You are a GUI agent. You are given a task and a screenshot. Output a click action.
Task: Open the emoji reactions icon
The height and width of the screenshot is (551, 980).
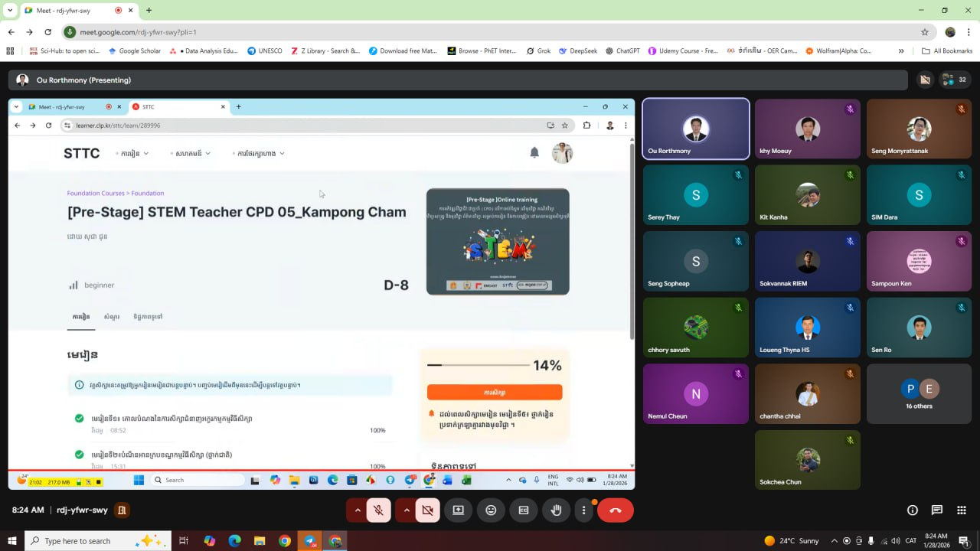click(x=491, y=510)
